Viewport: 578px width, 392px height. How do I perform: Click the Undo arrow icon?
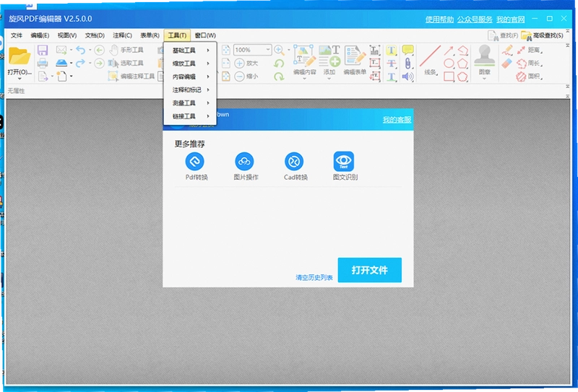80,50
